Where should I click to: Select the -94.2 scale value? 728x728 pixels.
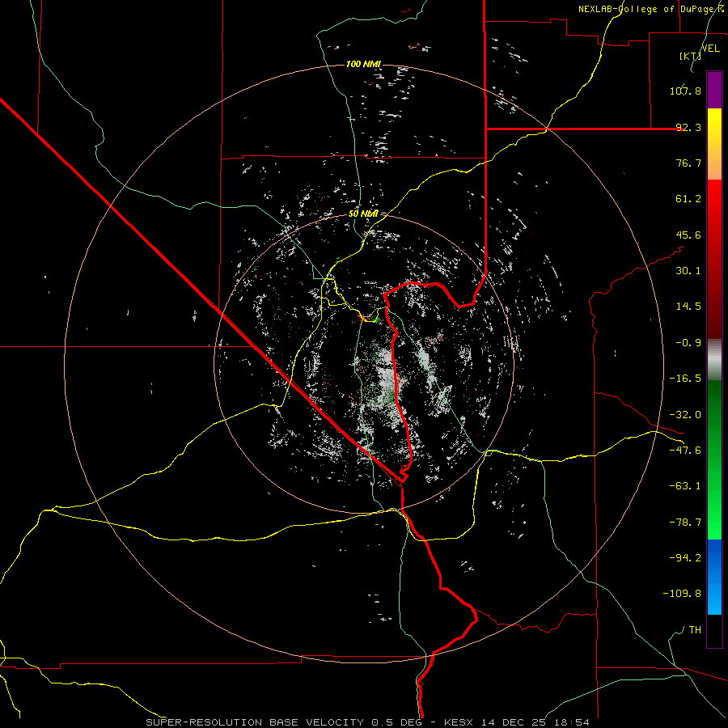tap(685, 557)
